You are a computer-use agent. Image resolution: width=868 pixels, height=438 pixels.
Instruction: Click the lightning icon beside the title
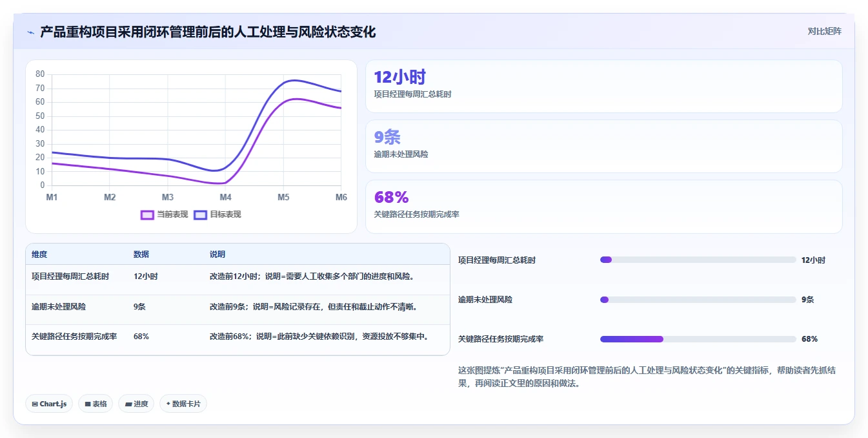pyautogui.click(x=31, y=32)
